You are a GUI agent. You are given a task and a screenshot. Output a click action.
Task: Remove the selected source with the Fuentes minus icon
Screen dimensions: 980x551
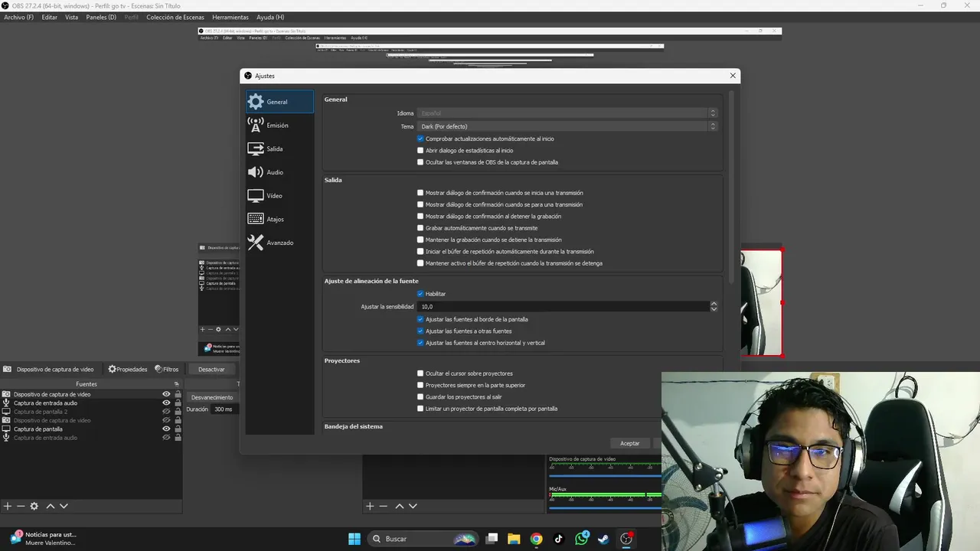pos(21,506)
